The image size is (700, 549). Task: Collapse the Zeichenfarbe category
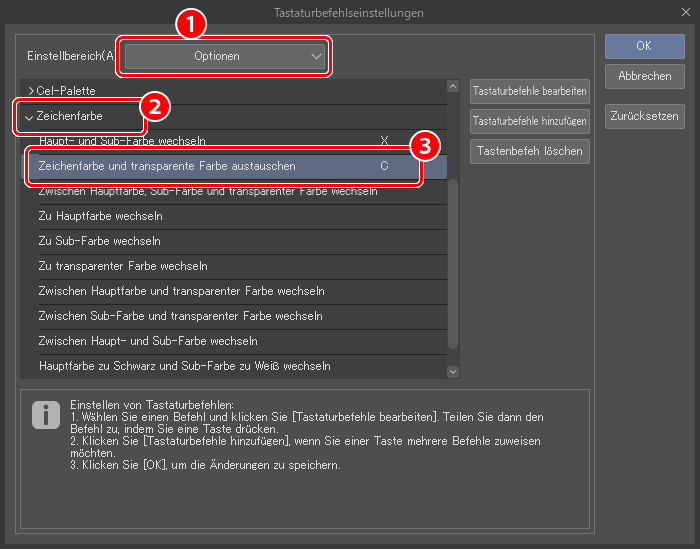(29, 117)
